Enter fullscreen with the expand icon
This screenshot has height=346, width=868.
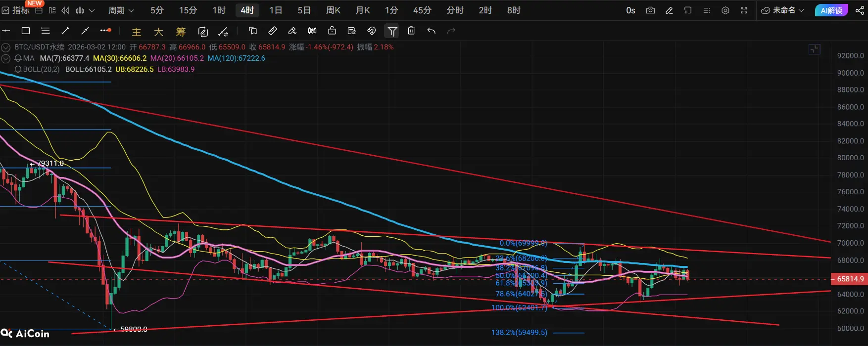[x=744, y=10]
